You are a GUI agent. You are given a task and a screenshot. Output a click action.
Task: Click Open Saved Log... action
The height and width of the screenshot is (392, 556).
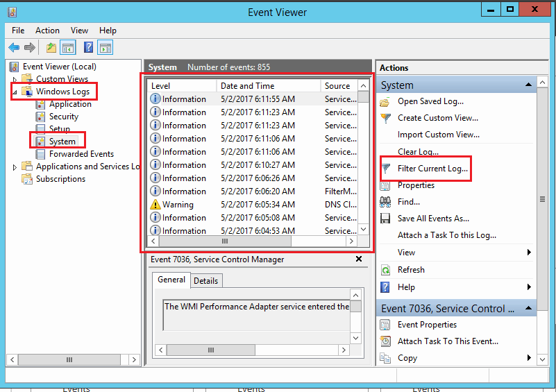coord(430,101)
